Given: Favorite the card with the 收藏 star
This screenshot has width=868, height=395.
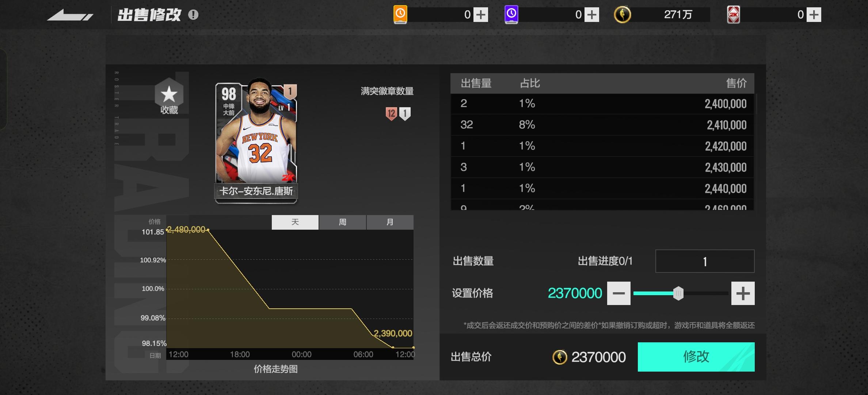Looking at the screenshot, I should (169, 97).
